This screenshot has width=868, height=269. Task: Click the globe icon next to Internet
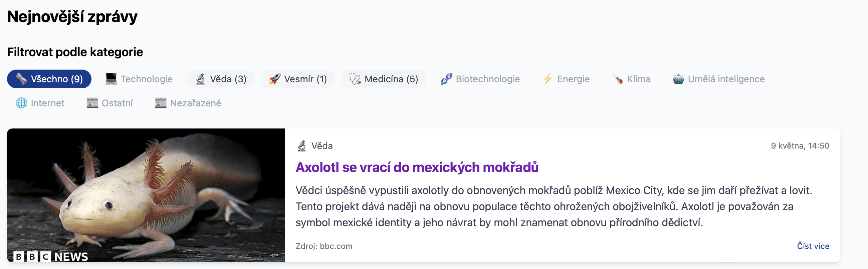[x=21, y=103]
